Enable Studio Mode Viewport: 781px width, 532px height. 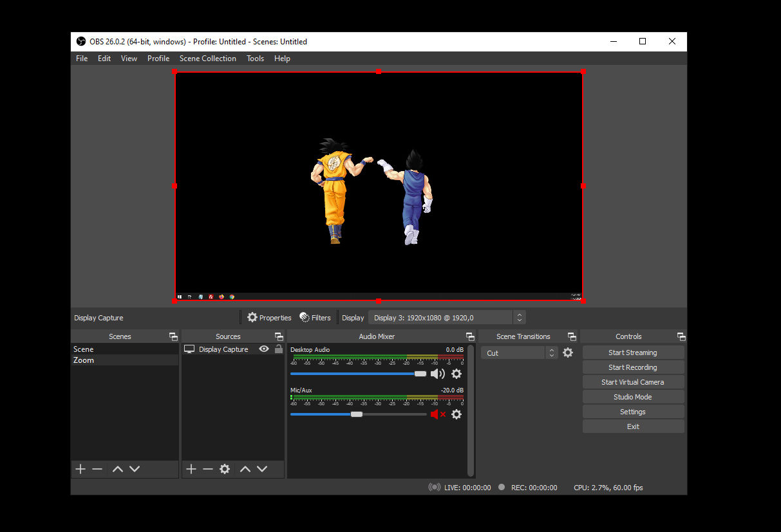pyautogui.click(x=633, y=396)
